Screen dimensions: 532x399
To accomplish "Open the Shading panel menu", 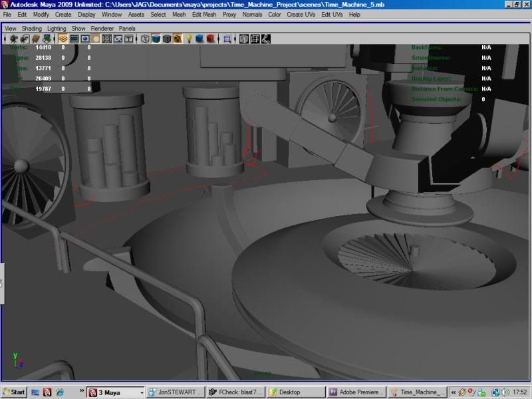I will [31, 29].
